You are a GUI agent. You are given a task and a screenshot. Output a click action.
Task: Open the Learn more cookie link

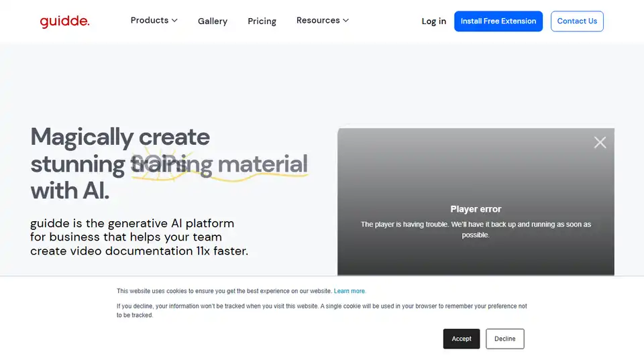(349, 291)
